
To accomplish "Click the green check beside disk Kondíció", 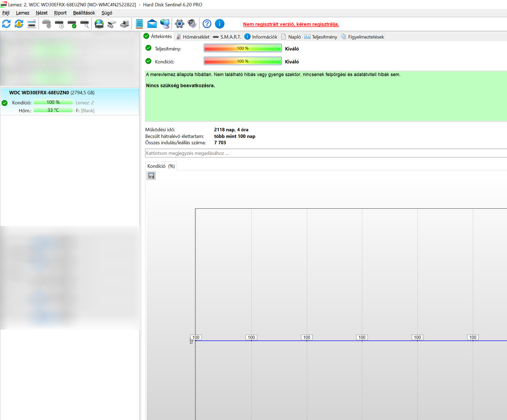I will click(x=4, y=103).
